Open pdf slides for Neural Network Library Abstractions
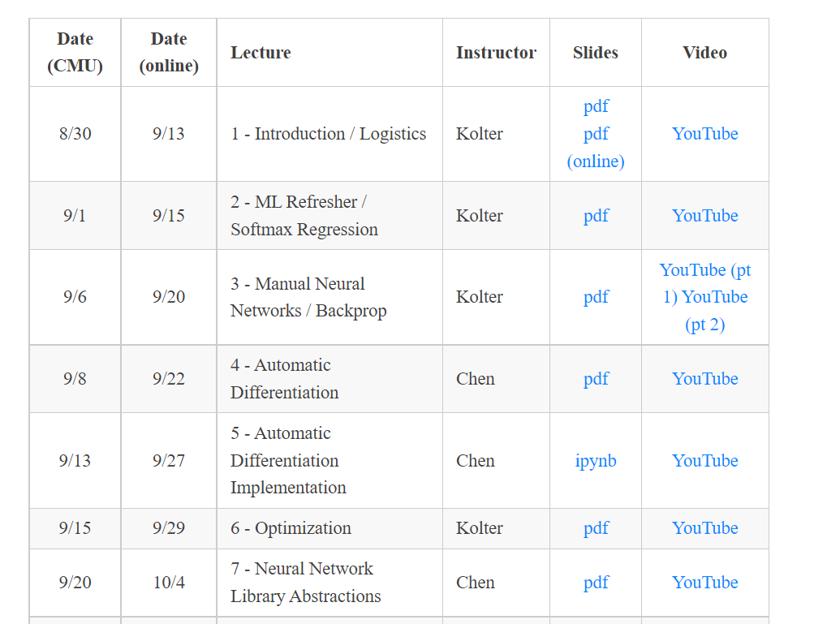Screen dimensions: 840x624 tap(596, 583)
